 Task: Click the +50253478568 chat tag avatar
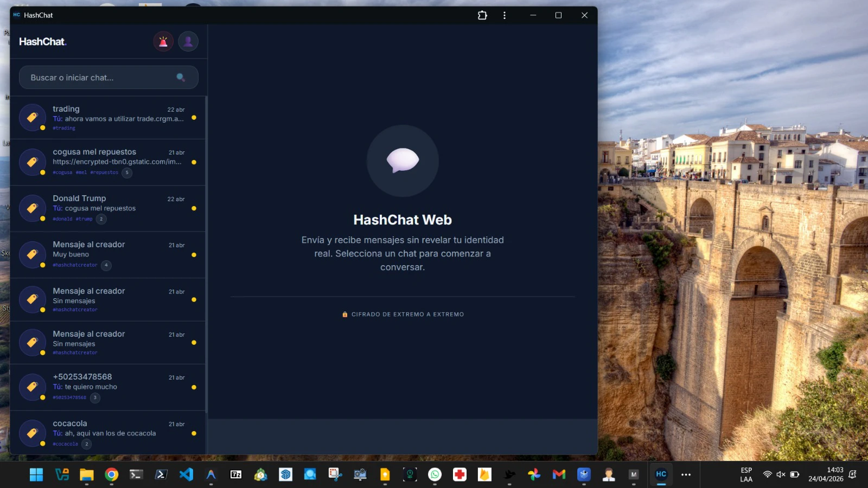(33, 387)
